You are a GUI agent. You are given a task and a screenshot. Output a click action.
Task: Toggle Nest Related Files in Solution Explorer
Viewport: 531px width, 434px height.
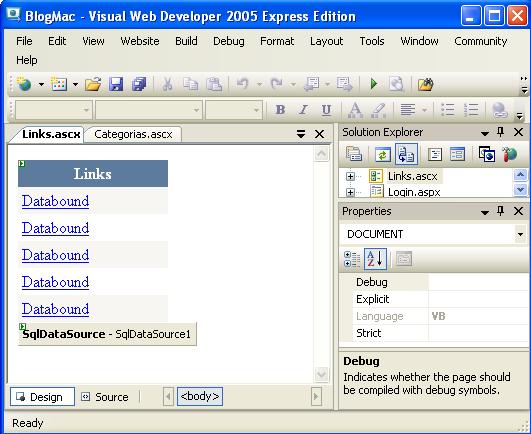[x=406, y=154]
